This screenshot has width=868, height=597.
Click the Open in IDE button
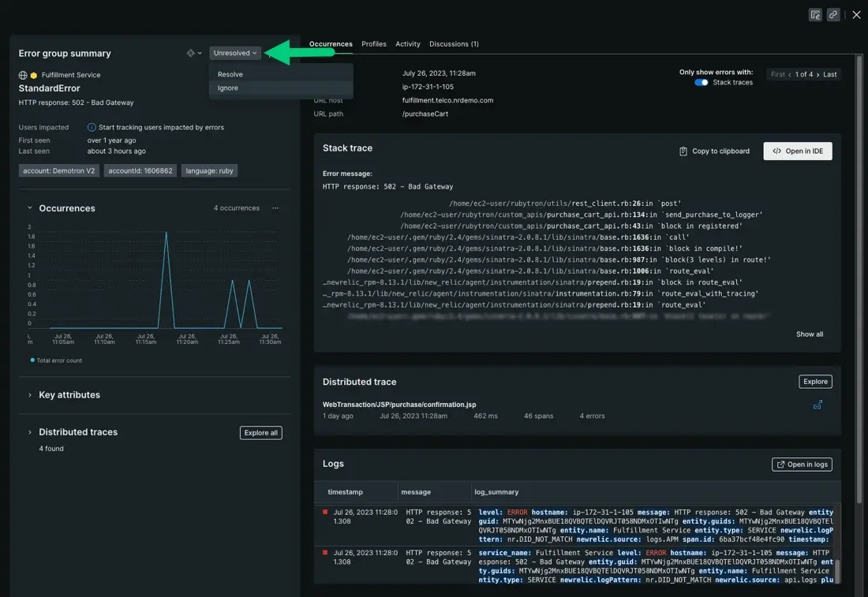pyautogui.click(x=798, y=151)
